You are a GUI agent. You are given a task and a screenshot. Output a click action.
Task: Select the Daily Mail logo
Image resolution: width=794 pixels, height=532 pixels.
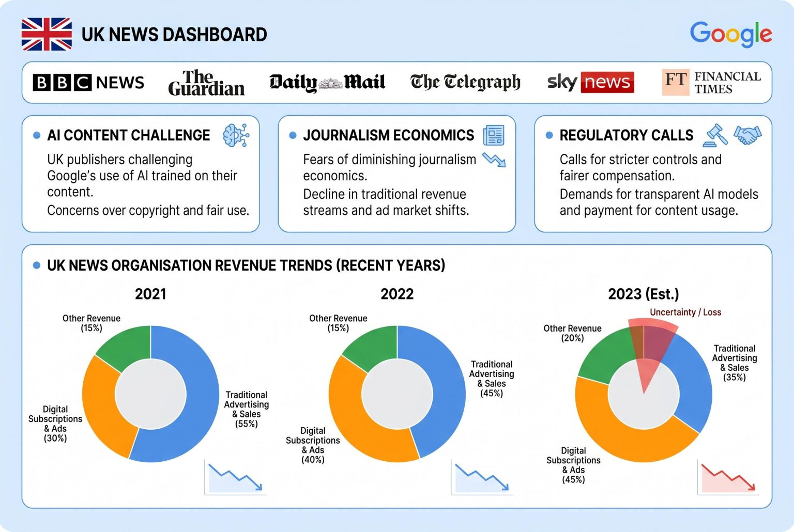(327, 83)
